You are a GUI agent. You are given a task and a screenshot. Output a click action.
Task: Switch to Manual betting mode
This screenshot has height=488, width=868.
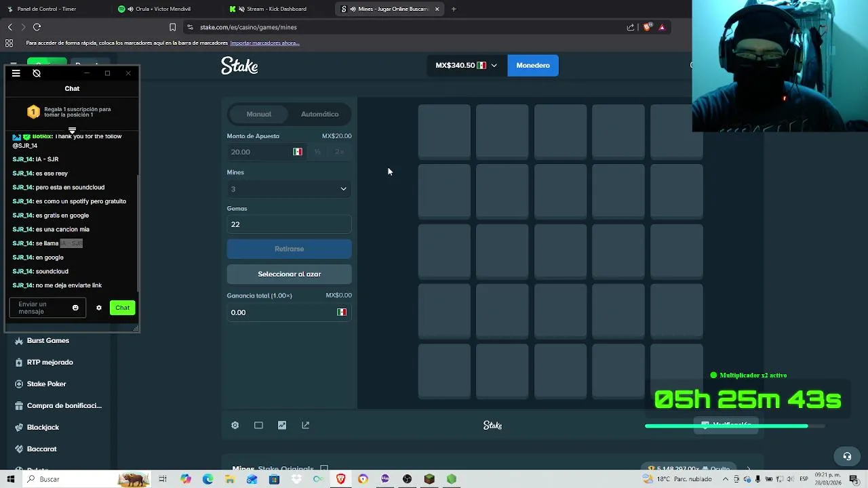258,114
